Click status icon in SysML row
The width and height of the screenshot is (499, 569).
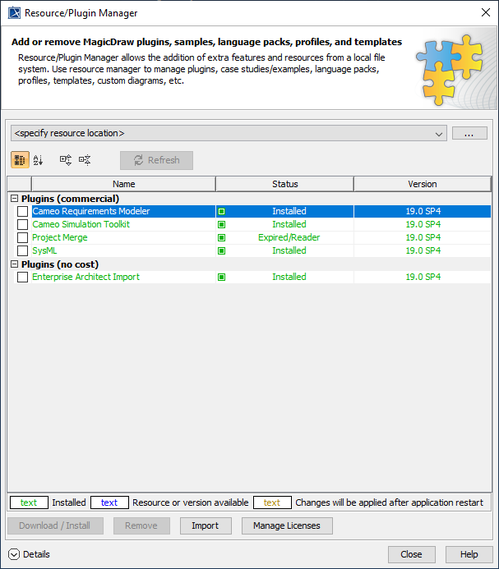point(221,251)
